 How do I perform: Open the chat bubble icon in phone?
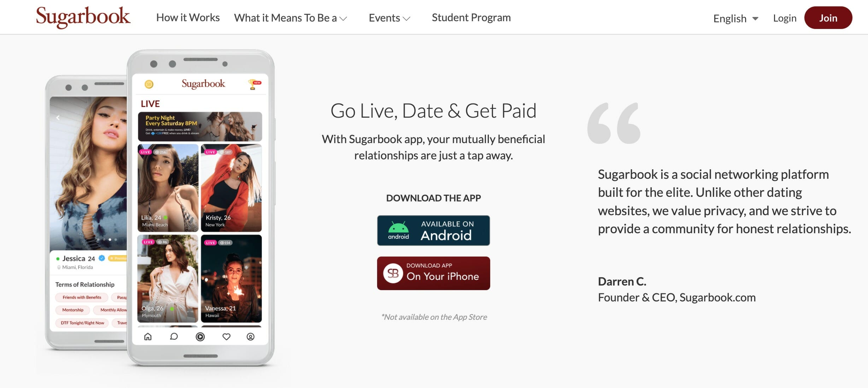(174, 336)
